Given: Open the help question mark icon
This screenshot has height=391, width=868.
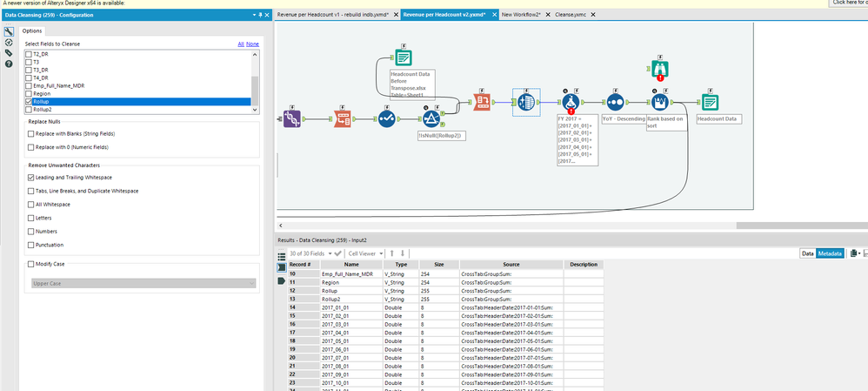Looking at the screenshot, I should pos(9,64).
